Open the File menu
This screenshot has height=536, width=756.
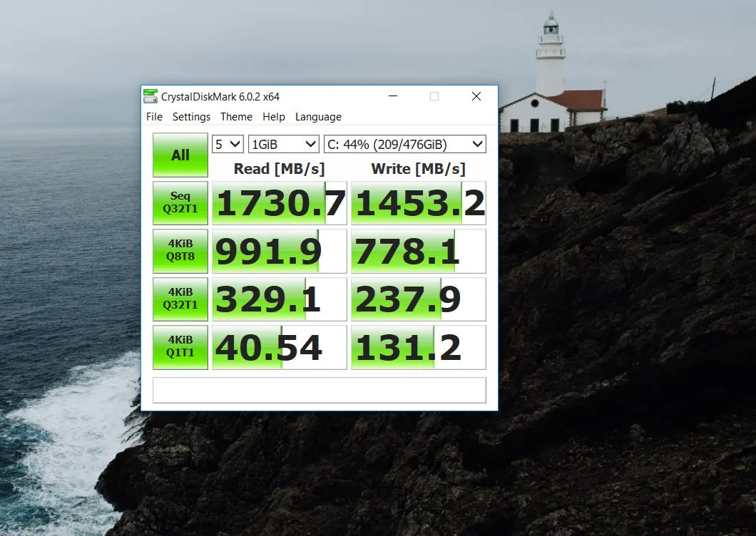click(x=154, y=117)
